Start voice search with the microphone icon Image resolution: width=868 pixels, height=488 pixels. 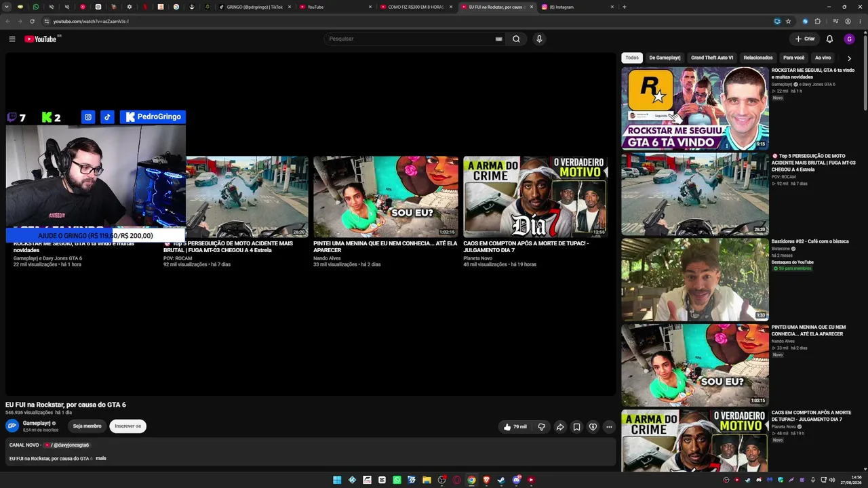pos(539,39)
